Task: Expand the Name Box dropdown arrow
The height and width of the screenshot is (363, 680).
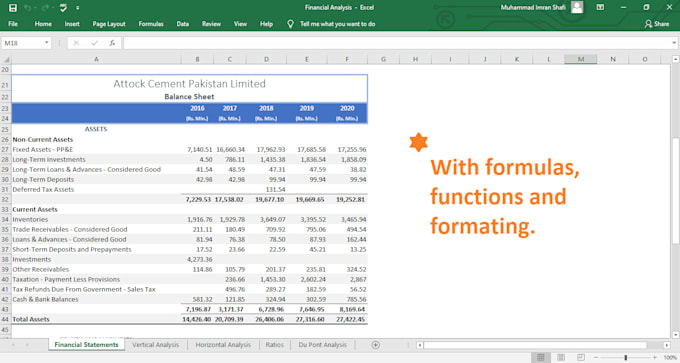Action: pos(46,43)
